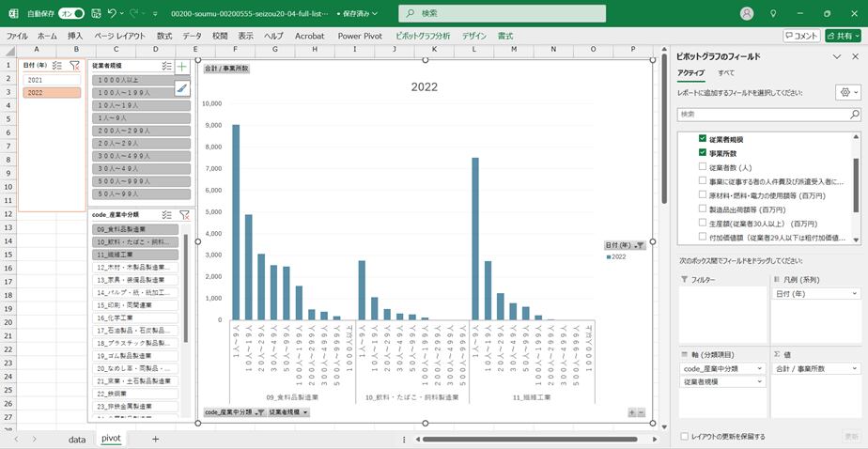Screen dimensions: 868x449
Task: Clear the filter on the 日付 (年) slicer
Action: 75,66
